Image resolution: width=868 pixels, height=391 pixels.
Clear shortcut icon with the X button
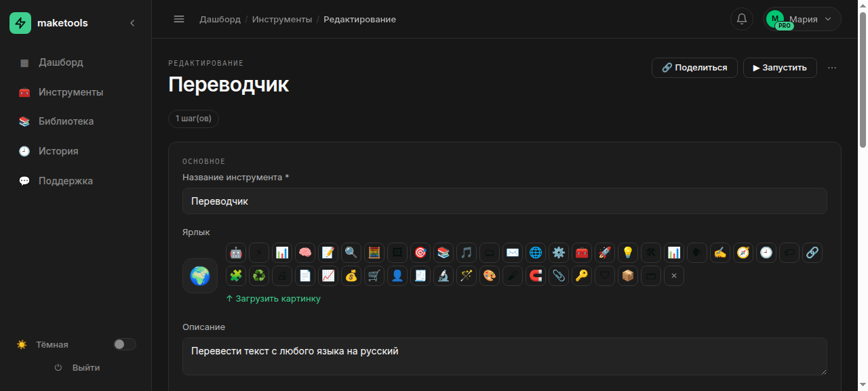click(674, 276)
